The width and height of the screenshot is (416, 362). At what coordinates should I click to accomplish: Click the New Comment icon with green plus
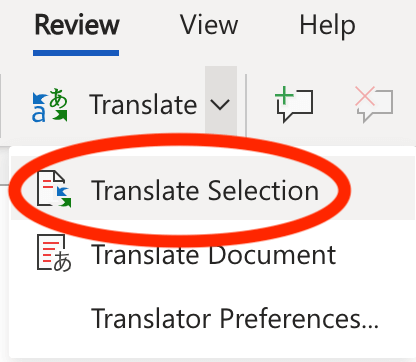tap(294, 104)
